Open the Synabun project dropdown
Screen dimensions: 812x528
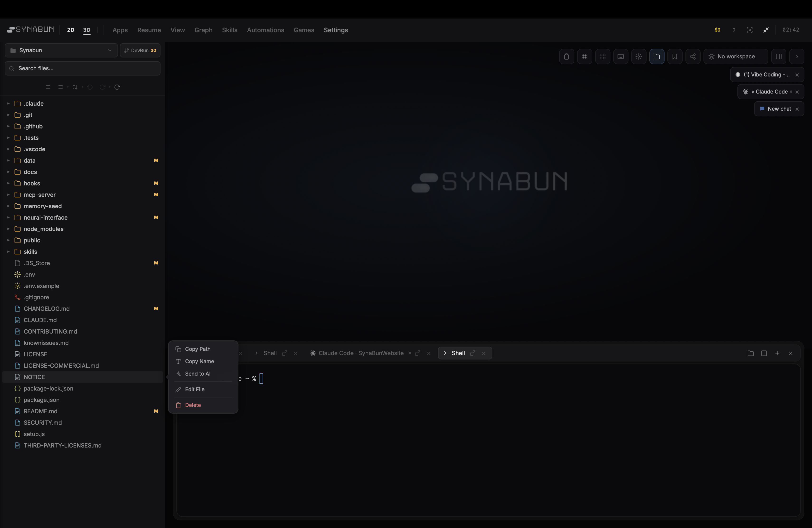[x=61, y=50]
